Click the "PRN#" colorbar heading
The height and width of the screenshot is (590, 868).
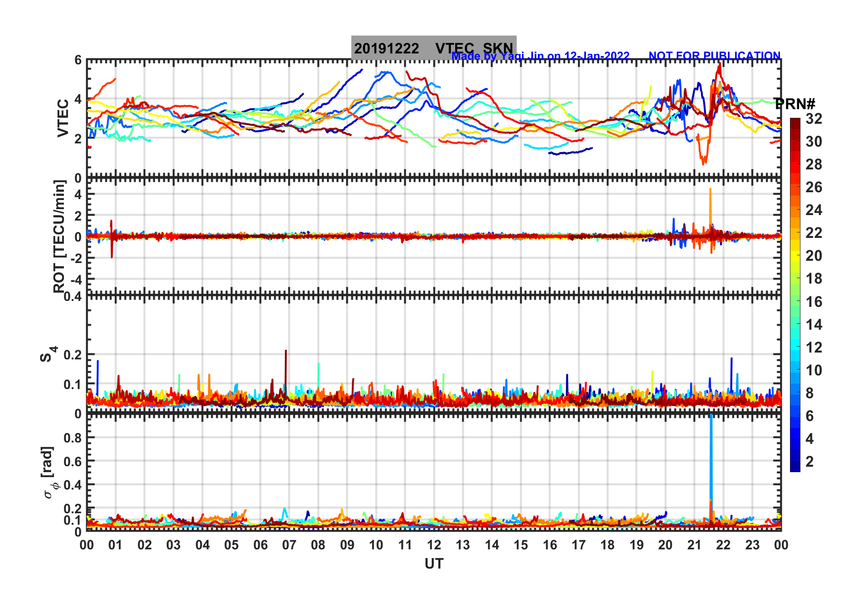pos(795,104)
